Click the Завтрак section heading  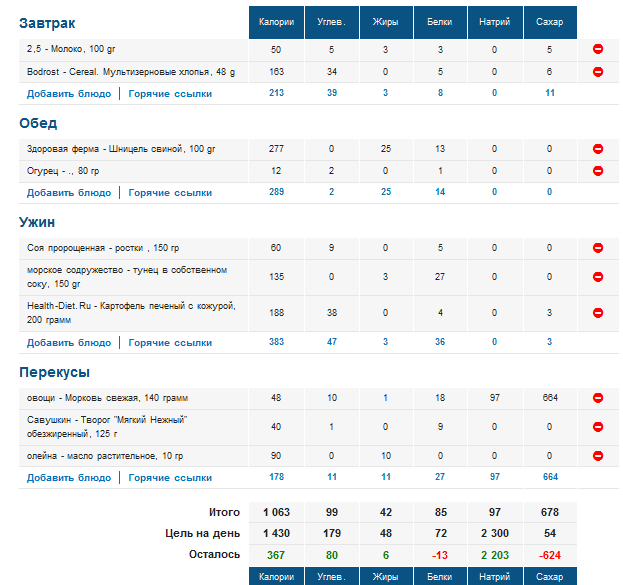coord(47,23)
